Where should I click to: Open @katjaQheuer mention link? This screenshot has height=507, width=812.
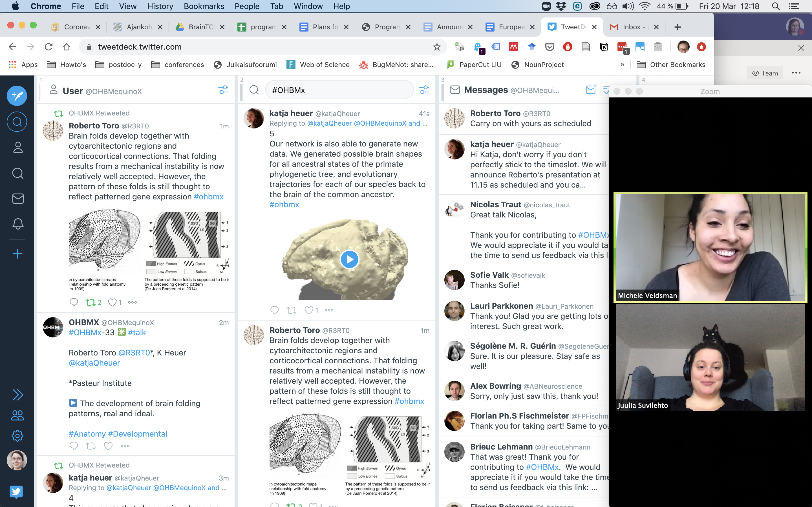point(94,363)
